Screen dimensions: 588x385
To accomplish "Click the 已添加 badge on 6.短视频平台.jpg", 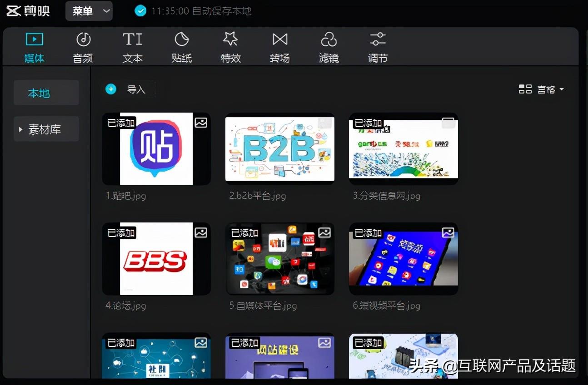I will (368, 233).
